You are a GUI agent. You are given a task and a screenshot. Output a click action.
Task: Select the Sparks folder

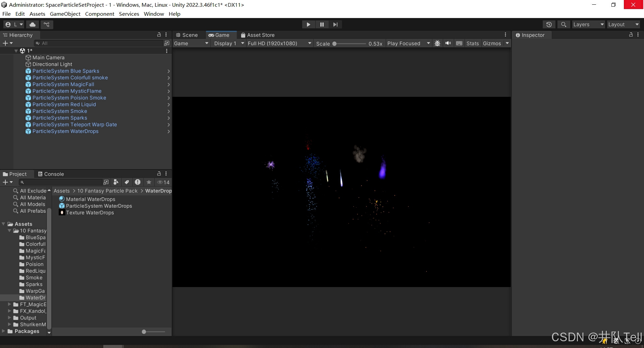pos(31,284)
